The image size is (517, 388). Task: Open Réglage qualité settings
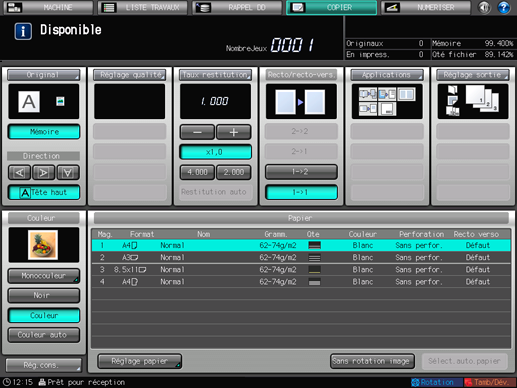click(130, 75)
